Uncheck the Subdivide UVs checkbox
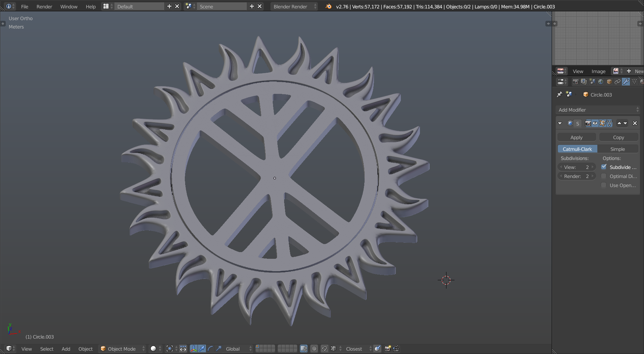Viewport: 644px width, 354px height. pos(604,167)
